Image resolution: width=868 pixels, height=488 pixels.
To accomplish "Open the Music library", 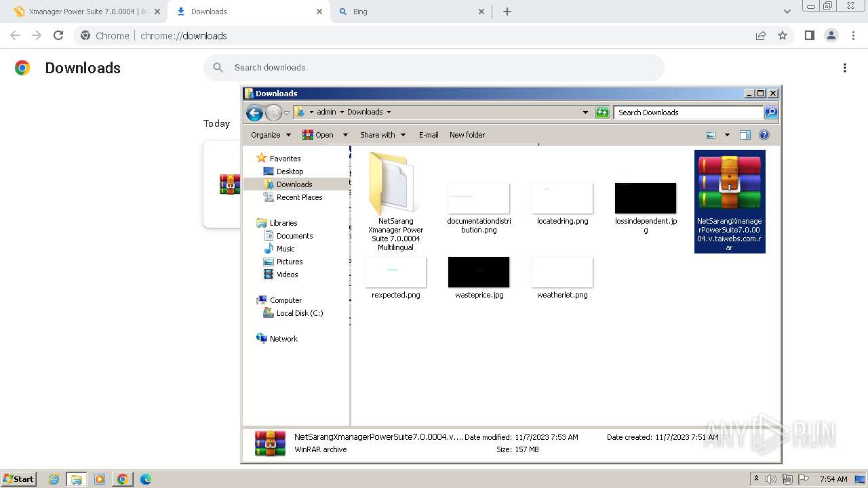I will 285,249.
